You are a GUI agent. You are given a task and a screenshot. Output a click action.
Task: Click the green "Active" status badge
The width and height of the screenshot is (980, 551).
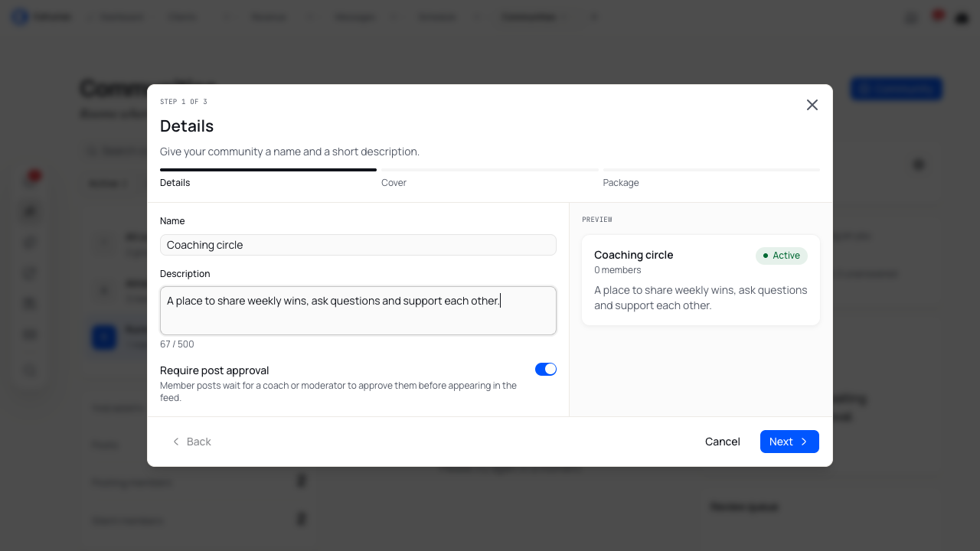tap(782, 256)
